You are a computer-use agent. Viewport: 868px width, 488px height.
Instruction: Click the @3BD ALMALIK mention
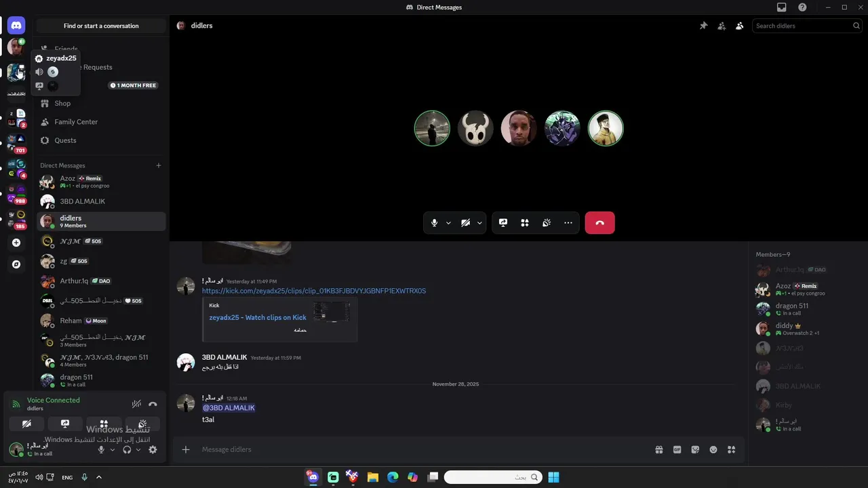point(229,408)
